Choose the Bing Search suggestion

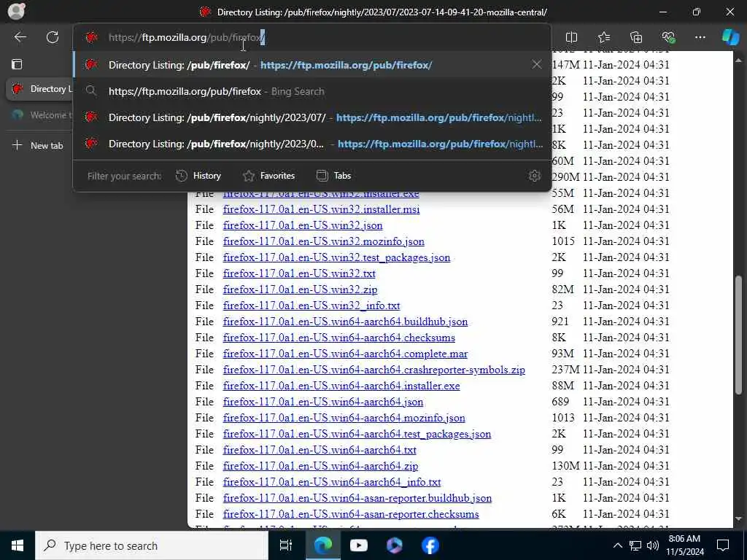point(312,91)
